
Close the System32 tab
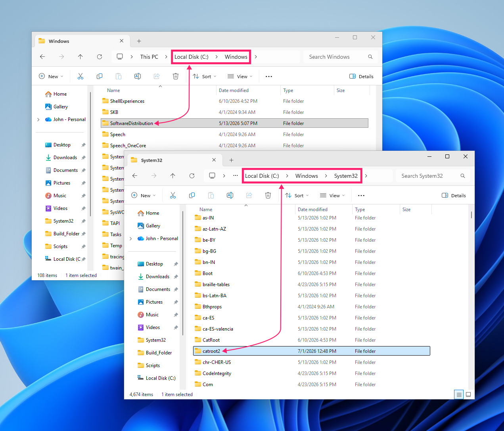pos(214,160)
